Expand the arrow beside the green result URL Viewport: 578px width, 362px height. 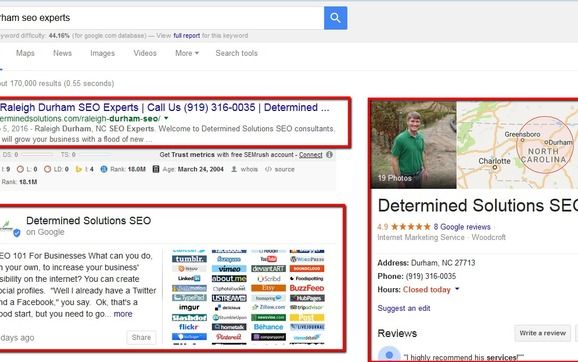pos(166,118)
